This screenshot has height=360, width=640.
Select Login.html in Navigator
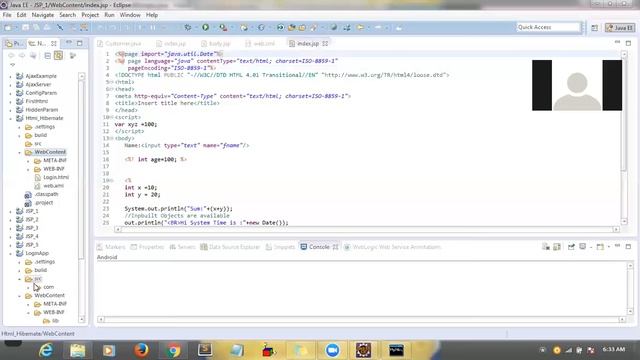click(56, 177)
